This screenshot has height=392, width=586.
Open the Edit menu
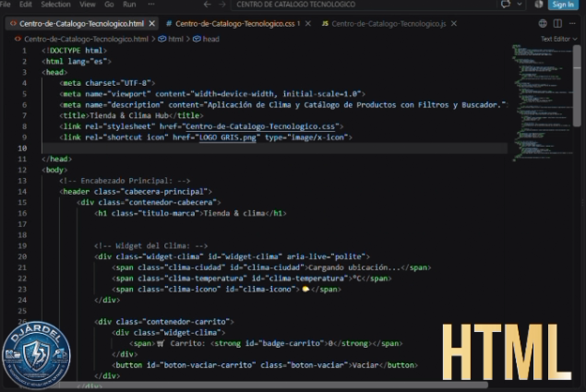point(26,4)
